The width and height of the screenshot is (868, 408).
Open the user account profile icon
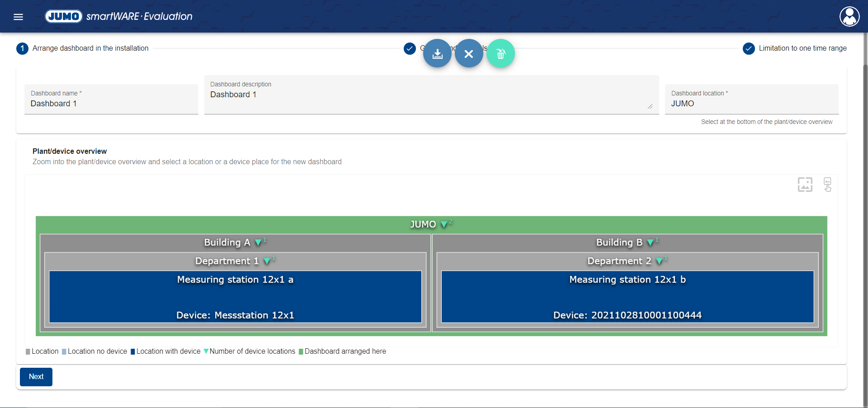point(849,17)
